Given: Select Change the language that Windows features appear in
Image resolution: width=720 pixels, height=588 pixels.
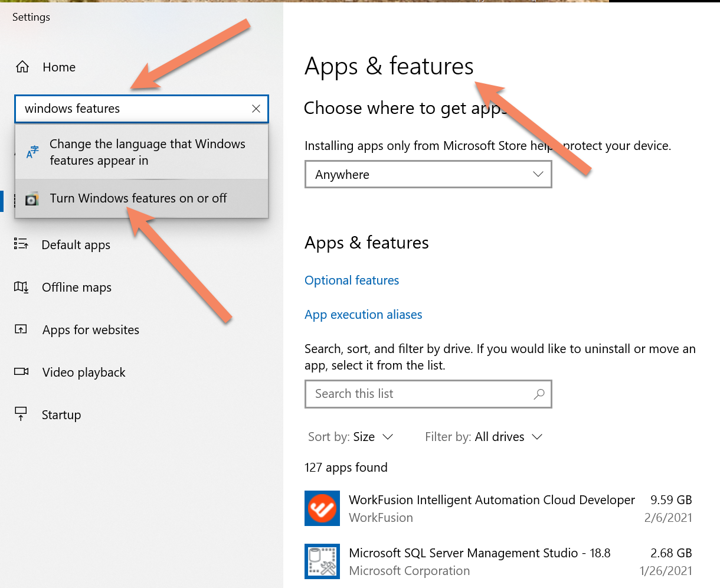Looking at the screenshot, I should pos(142,152).
